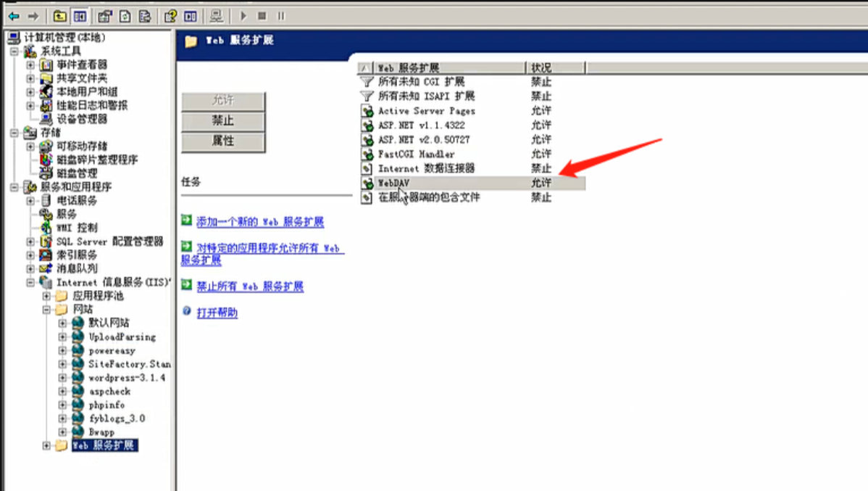Screen dimensions: 868x491
Task: Click the 服务 gear tree icon
Action: (46, 214)
